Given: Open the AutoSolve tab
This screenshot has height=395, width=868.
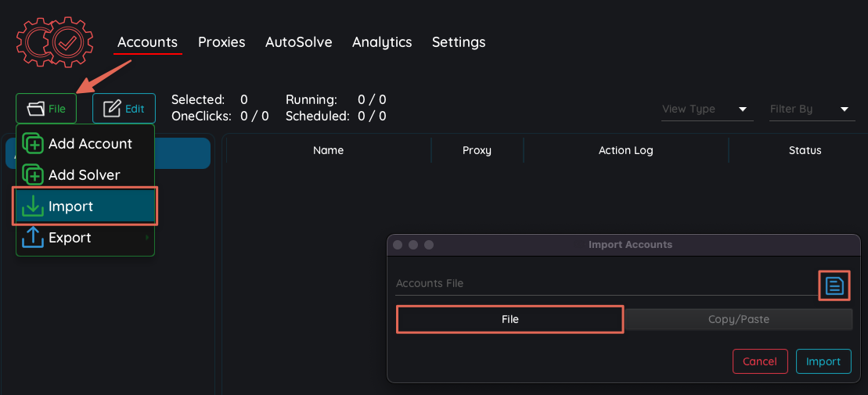Looking at the screenshot, I should point(298,42).
